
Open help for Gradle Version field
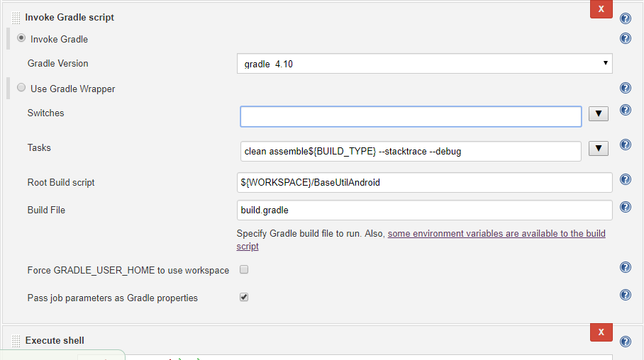(625, 39)
